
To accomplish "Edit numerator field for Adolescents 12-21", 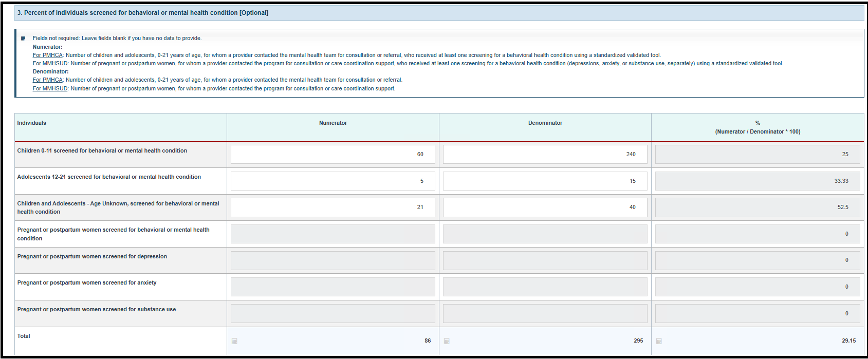I will coord(333,181).
